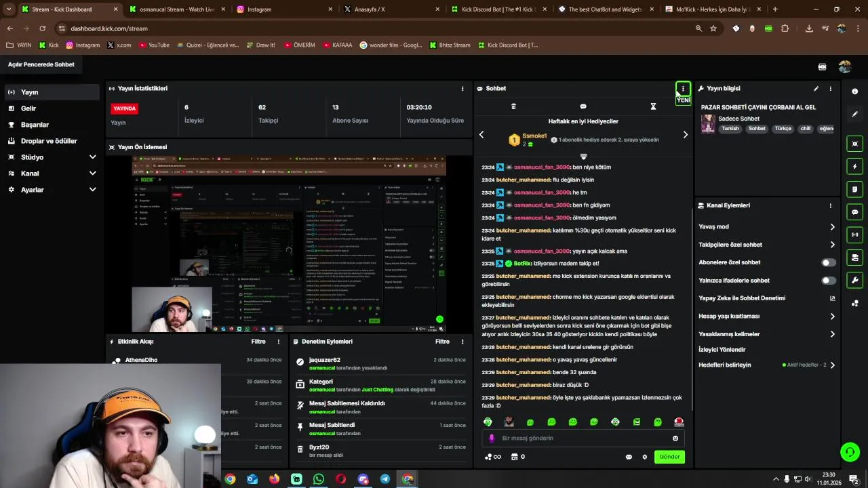Click the pencil edit icon in right sidebar

tap(854, 114)
